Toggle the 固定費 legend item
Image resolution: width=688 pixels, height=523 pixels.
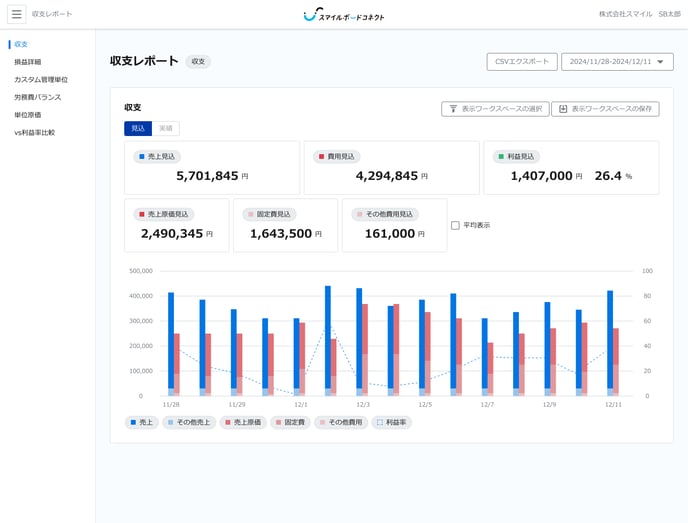coord(290,423)
